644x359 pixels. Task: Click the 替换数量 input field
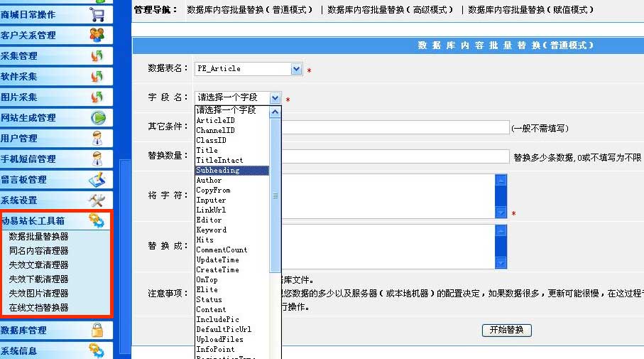pos(395,156)
